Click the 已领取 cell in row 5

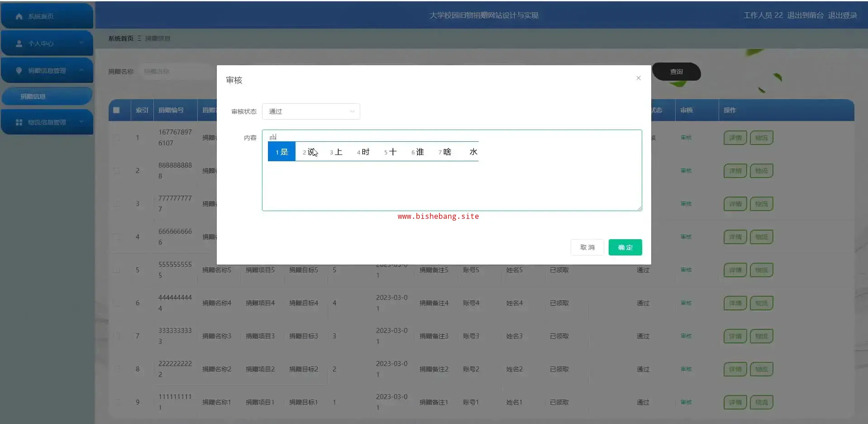(559, 270)
